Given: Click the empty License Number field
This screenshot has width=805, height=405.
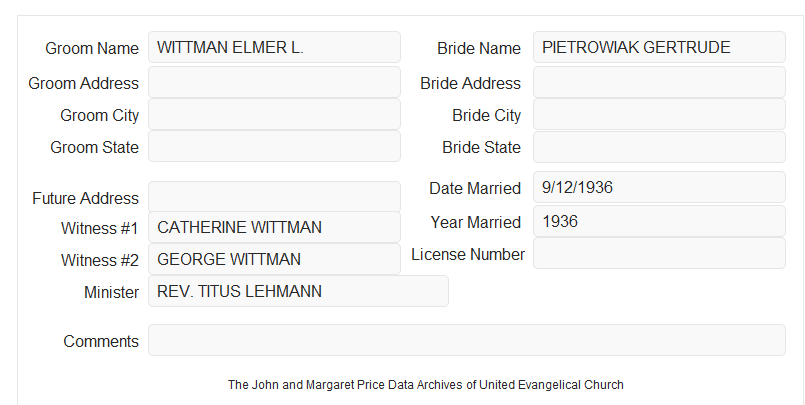Looking at the screenshot, I should coord(659,253).
